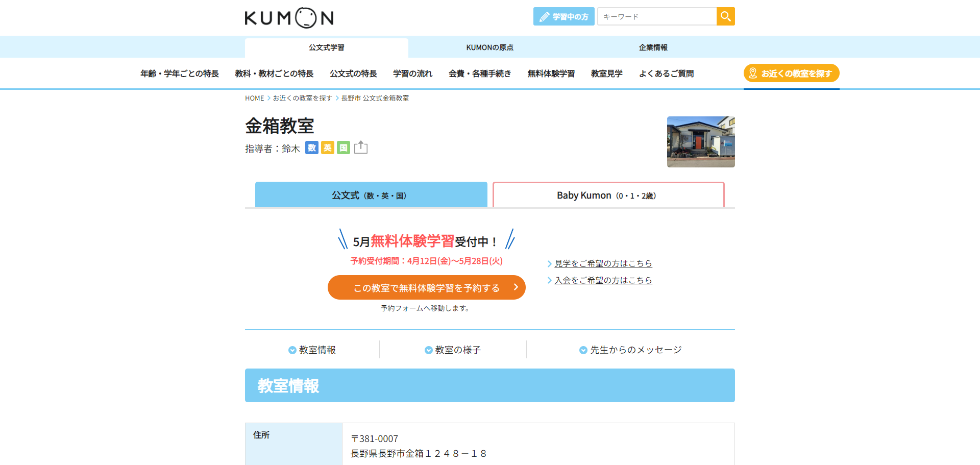The width and height of the screenshot is (980, 465).
Task: Click the classroom exterior photo thumbnail
Action: pyautogui.click(x=700, y=141)
